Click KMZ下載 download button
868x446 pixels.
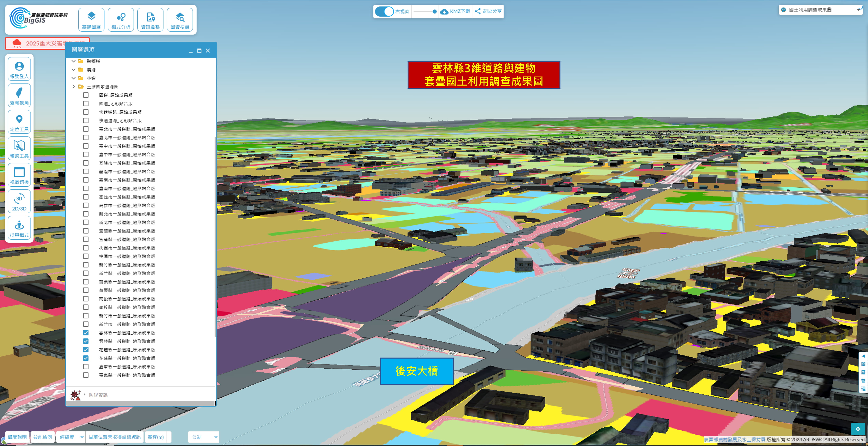click(455, 11)
